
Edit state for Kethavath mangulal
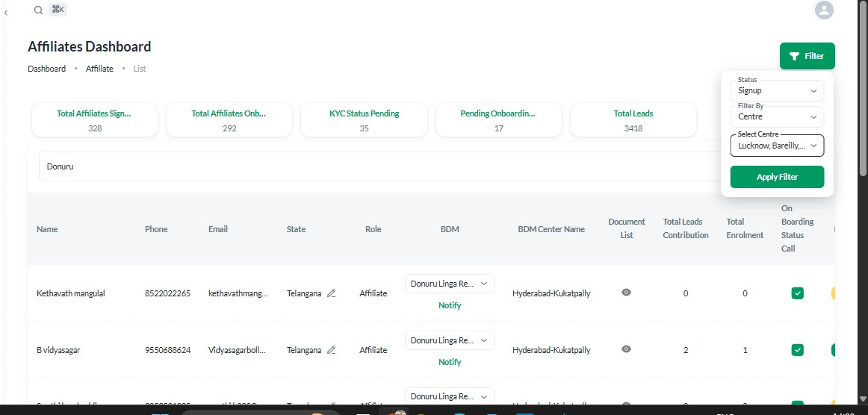tap(332, 293)
